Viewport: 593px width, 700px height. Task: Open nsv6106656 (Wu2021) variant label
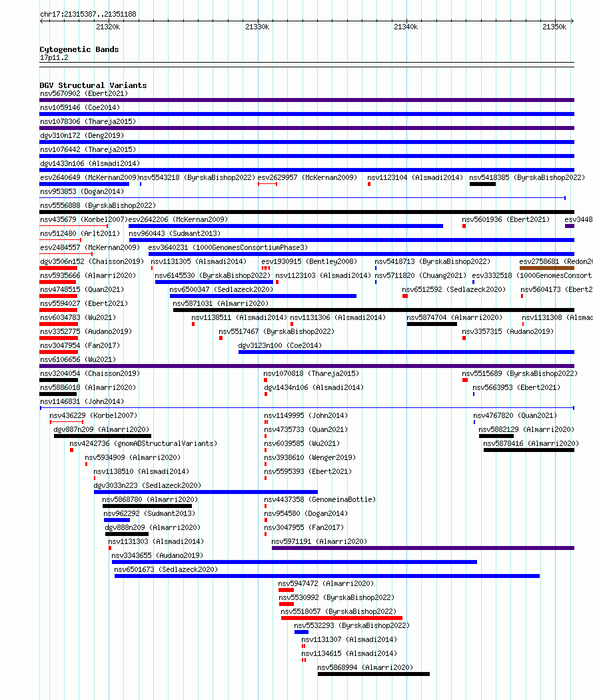click(78, 359)
